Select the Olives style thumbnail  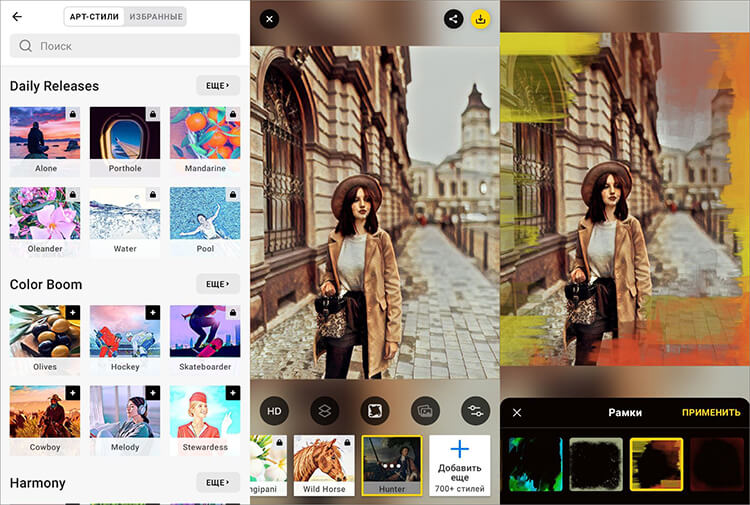(45, 340)
